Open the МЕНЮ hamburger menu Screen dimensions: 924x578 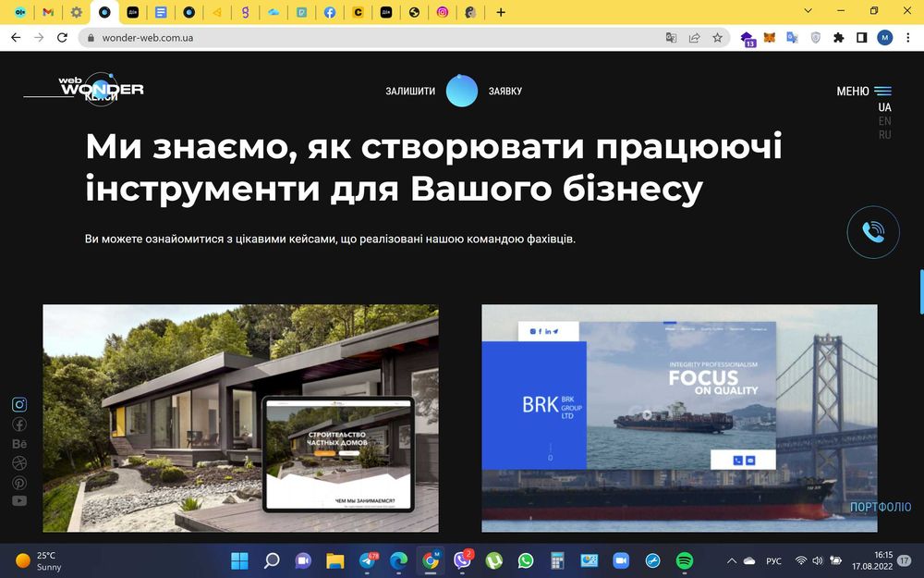(864, 91)
